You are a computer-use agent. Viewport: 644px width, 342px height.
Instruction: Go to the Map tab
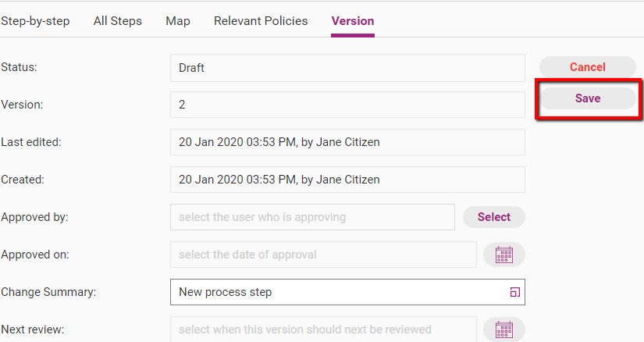tap(178, 21)
